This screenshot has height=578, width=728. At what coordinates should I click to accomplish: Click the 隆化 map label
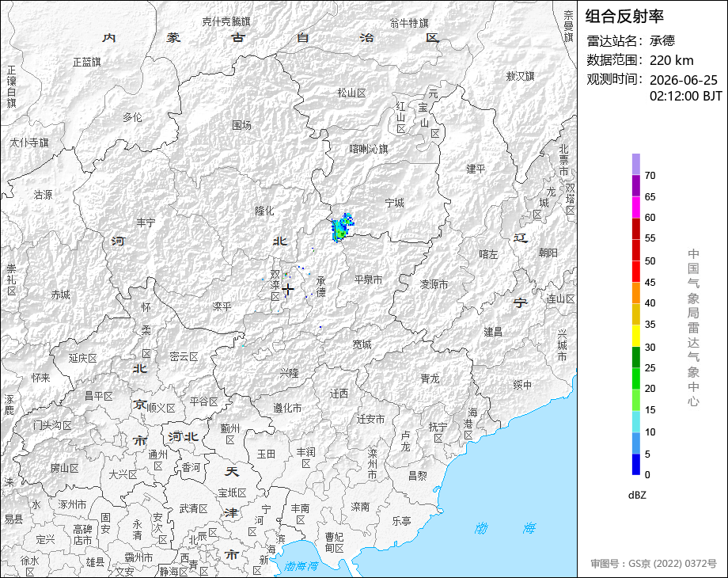(x=264, y=211)
